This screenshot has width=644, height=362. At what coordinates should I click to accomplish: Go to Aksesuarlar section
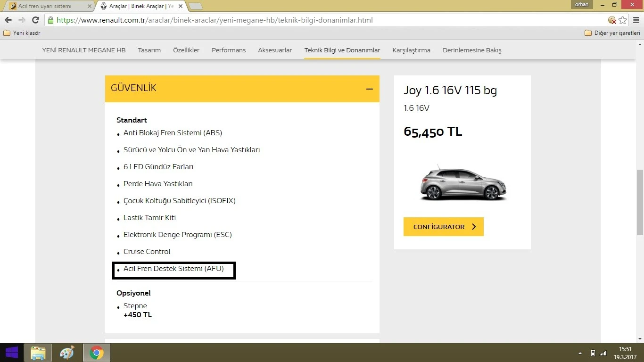[x=275, y=50]
